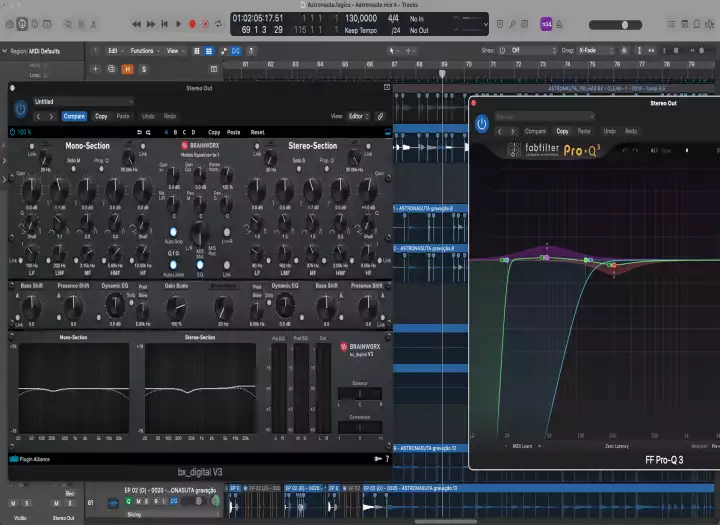Open the left-click pointer tool menu

394,51
